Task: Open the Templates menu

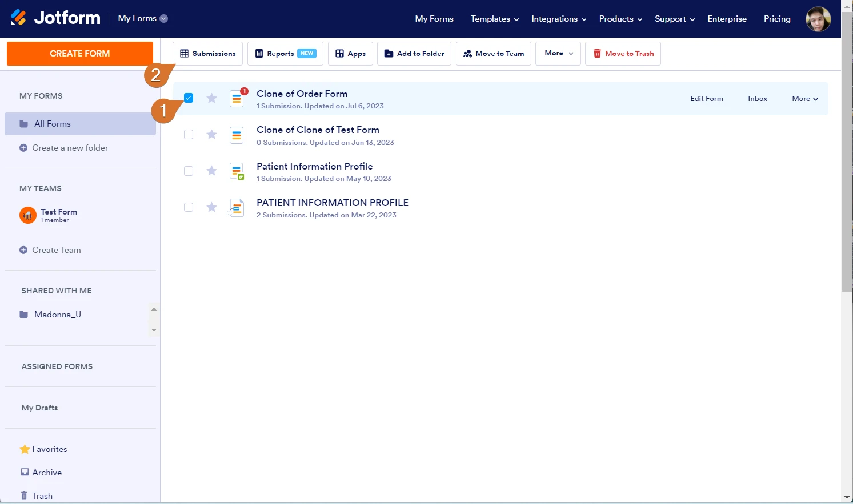Action: click(x=490, y=18)
